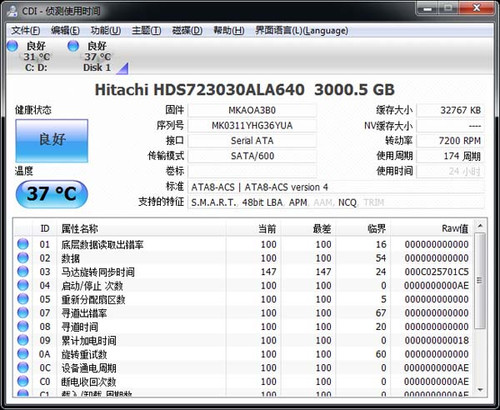This screenshot has height=410, width=500.
Task: Open the 主题(T) menu
Action: (146, 31)
